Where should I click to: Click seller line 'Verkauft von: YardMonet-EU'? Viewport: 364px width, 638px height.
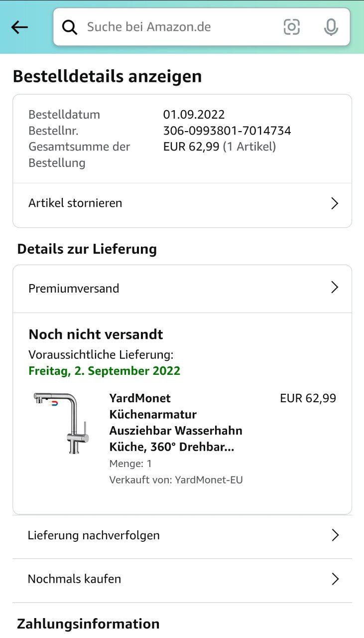[176, 480]
